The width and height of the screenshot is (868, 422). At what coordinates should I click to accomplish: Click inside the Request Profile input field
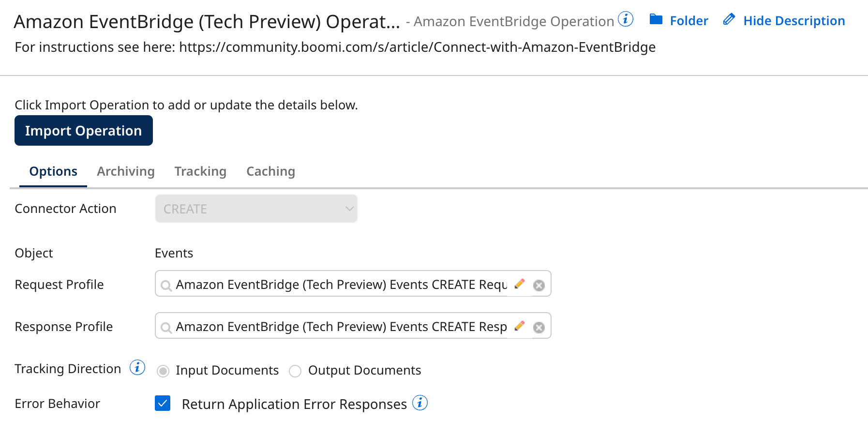coord(339,284)
